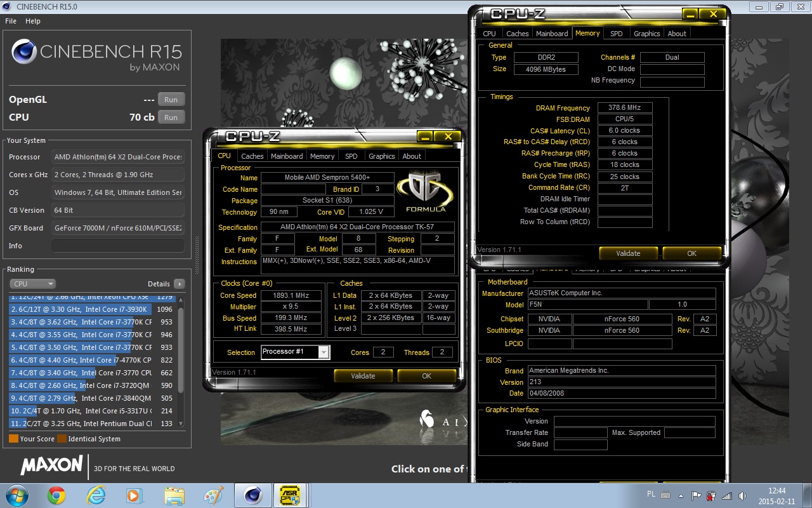Click the battery power tray icon
The width and height of the screenshot is (812, 508).
[712, 495]
